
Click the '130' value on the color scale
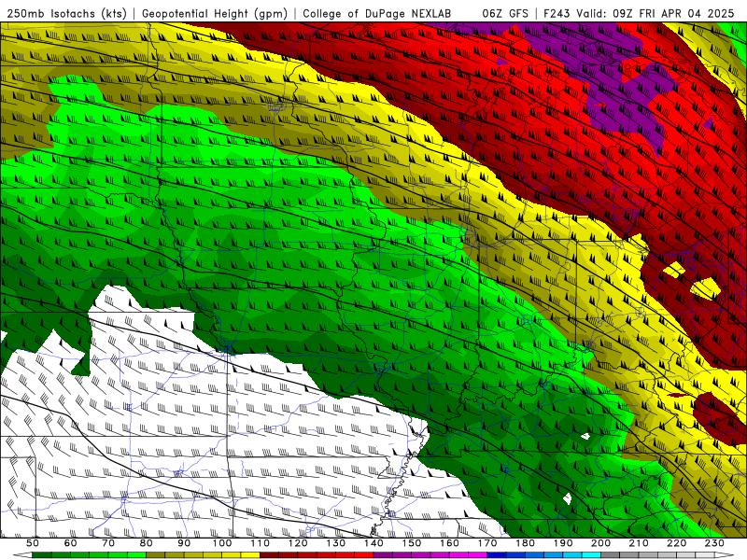336,543
